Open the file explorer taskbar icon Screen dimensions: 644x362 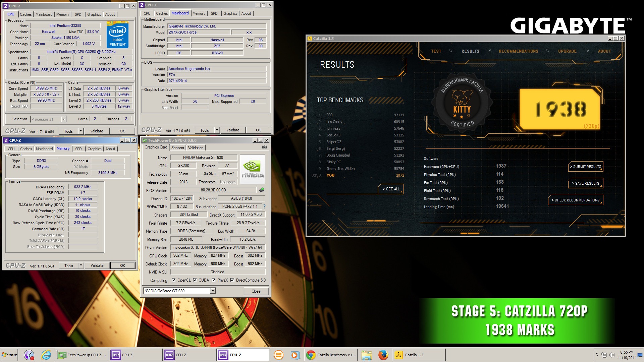[367, 355]
